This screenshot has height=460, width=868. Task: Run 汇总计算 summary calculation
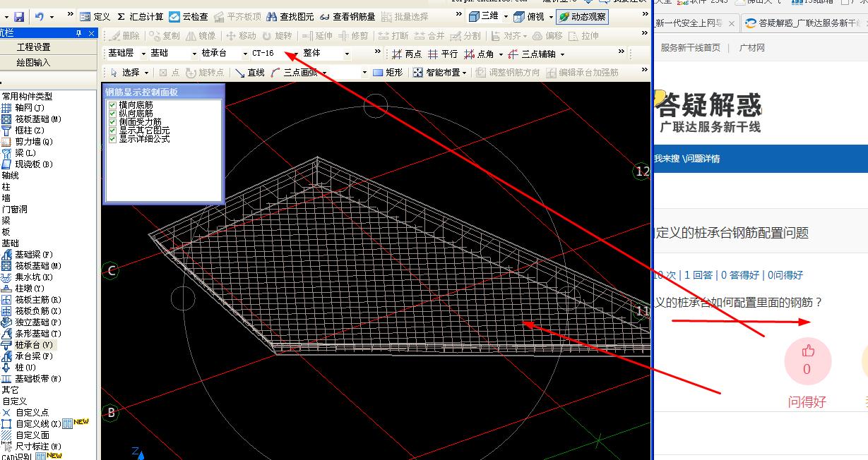pos(140,16)
